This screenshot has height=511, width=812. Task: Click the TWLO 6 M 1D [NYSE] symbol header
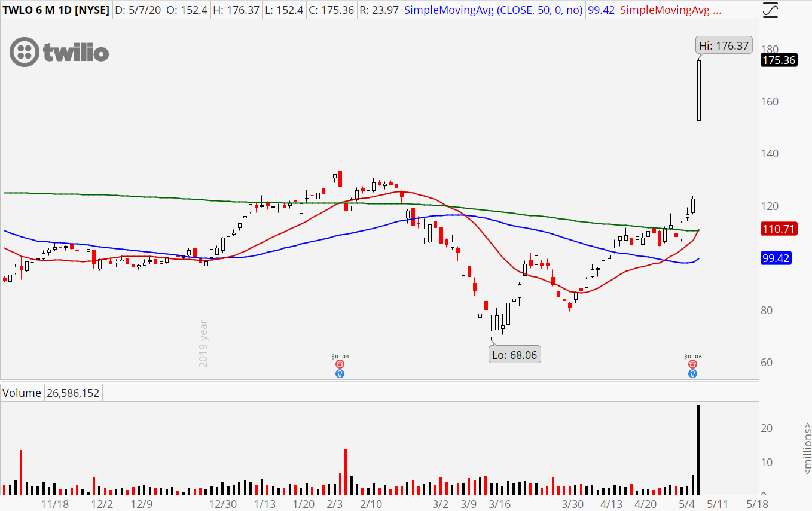(56, 10)
